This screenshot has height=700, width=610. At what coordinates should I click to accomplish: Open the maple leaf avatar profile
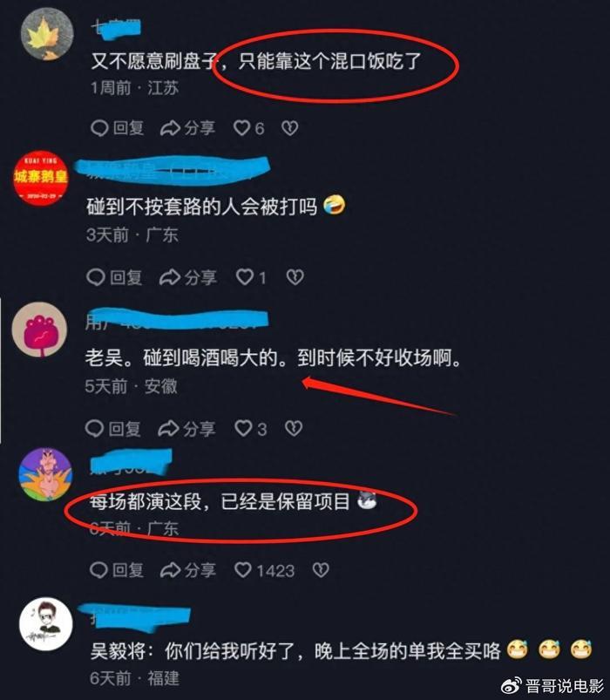coord(47,34)
